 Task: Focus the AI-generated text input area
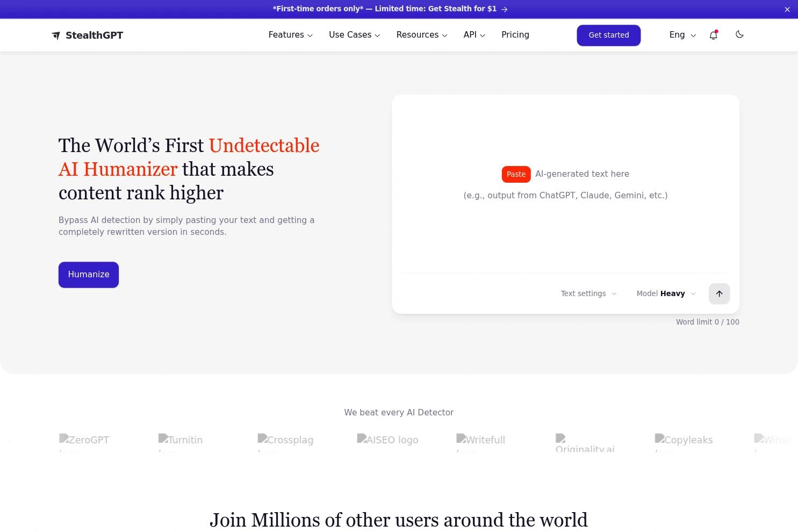pyautogui.click(x=565, y=184)
